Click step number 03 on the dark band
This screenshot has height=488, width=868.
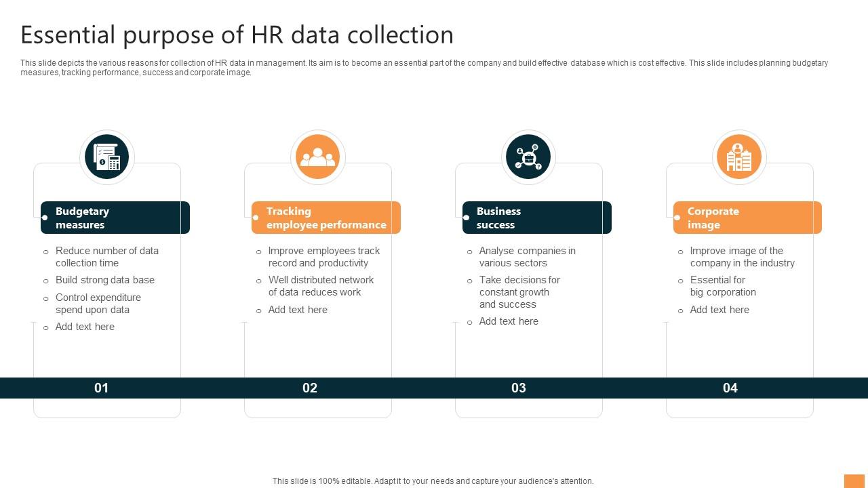coord(519,388)
